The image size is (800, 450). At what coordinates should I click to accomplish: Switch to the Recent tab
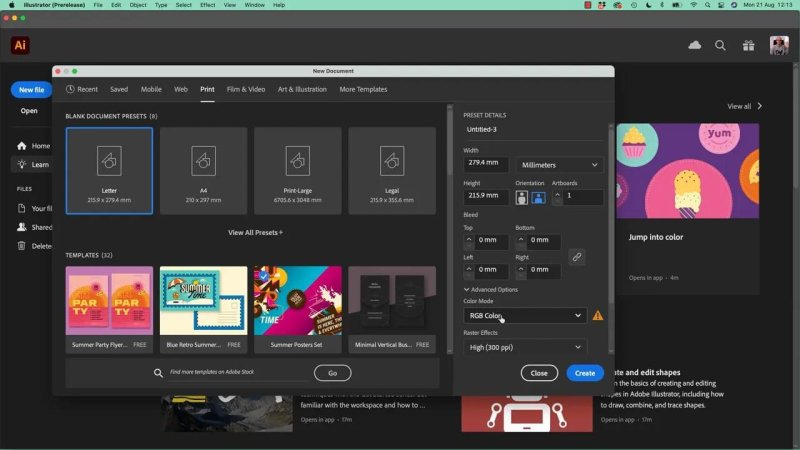click(x=82, y=89)
